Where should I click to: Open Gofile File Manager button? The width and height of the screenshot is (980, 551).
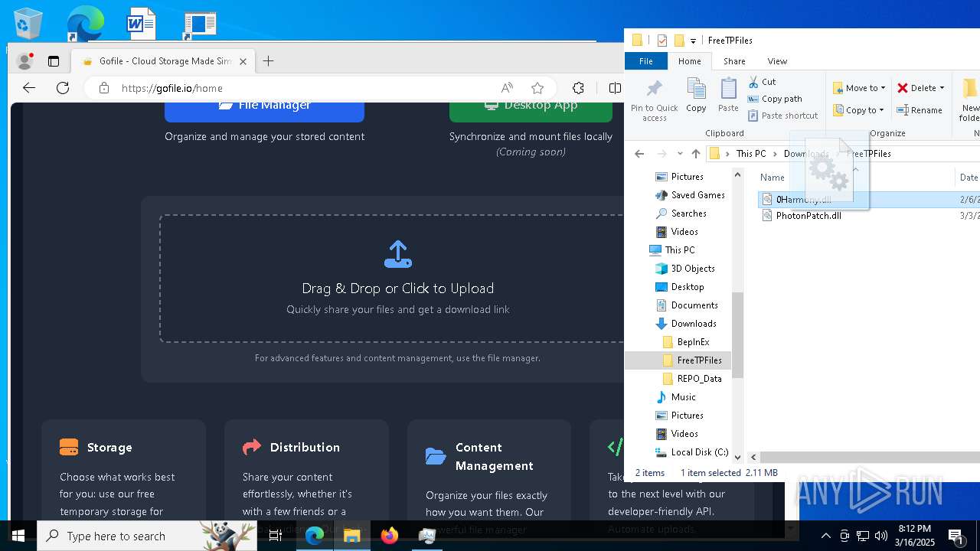click(264, 111)
